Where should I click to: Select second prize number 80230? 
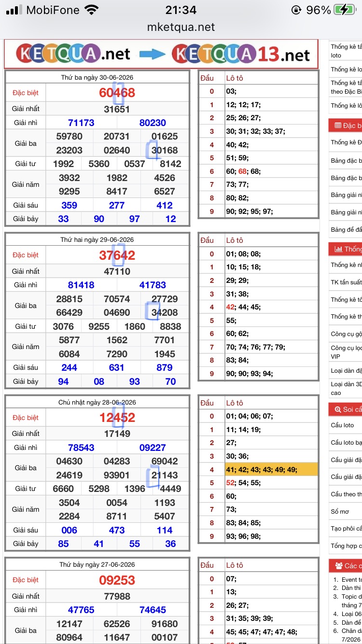pyautogui.click(x=153, y=123)
